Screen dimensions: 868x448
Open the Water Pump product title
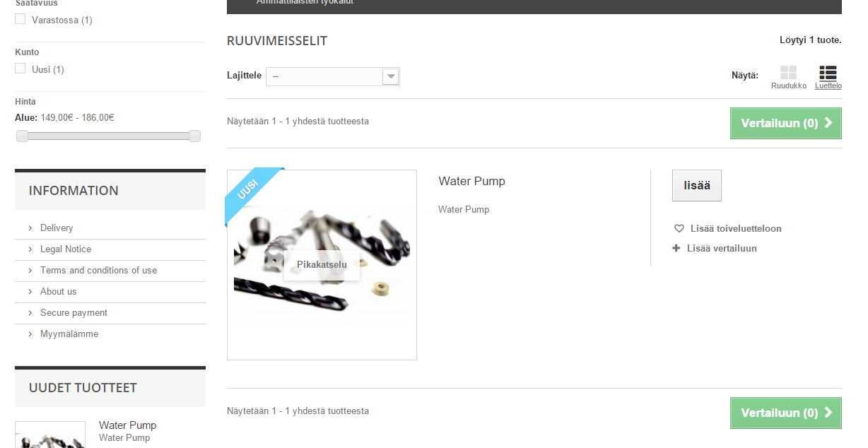472,181
